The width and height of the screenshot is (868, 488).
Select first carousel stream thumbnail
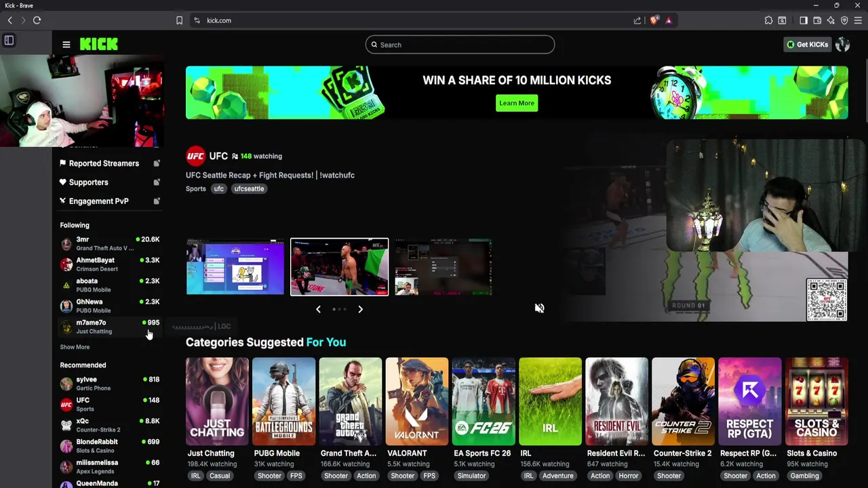click(x=235, y=267)
